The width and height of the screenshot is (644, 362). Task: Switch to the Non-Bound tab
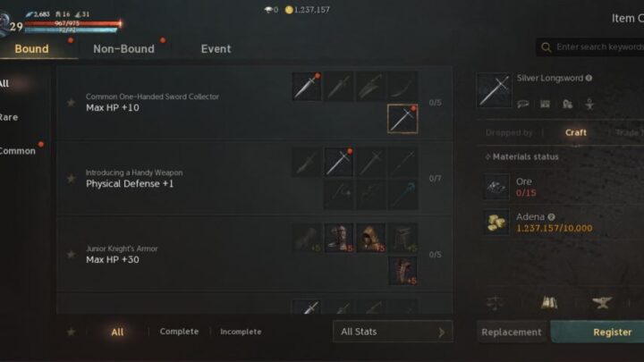click(x=123, y=49)
